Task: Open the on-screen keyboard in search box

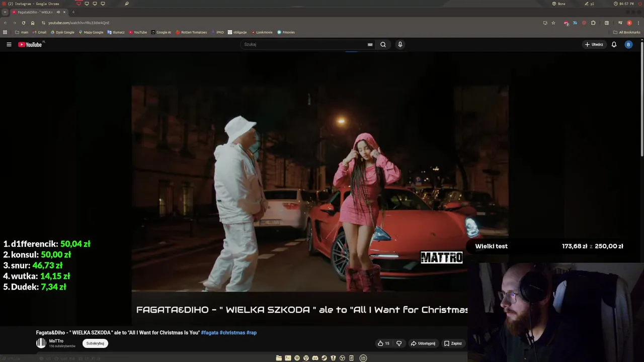Action: point(370,44)
